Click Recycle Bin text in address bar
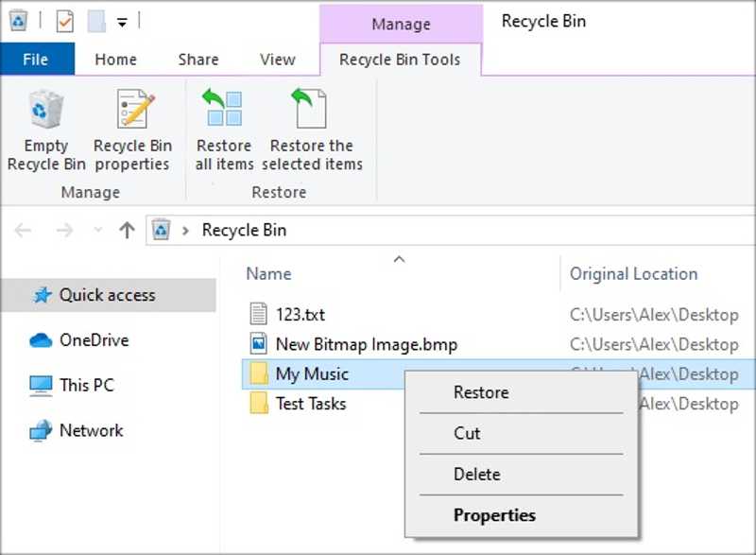 coord(244,230)
